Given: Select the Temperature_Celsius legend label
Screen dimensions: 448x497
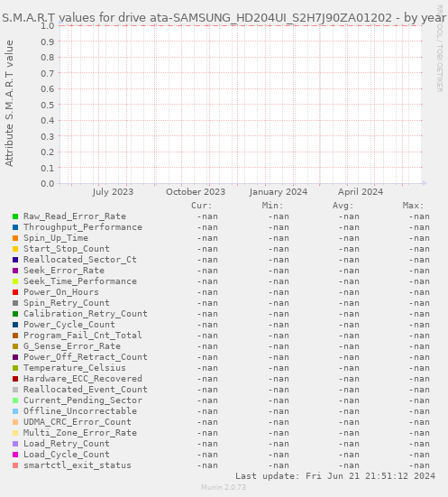Looking at the screenshot, I should click(x=75, y=368).
